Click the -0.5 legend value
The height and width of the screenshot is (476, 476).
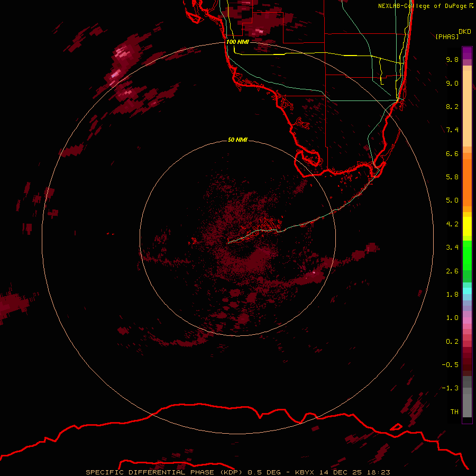tap(450, 364)
